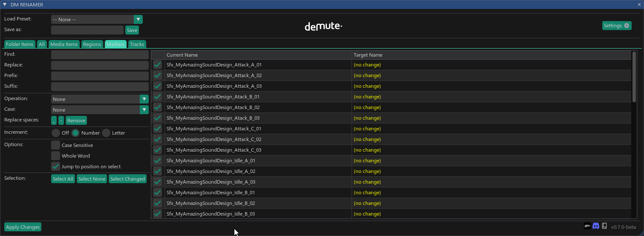Select Sfx_MyAmazingSoundDesign_Attack_C_03 name
The image size is (644, 236).
tap(214, 150)
